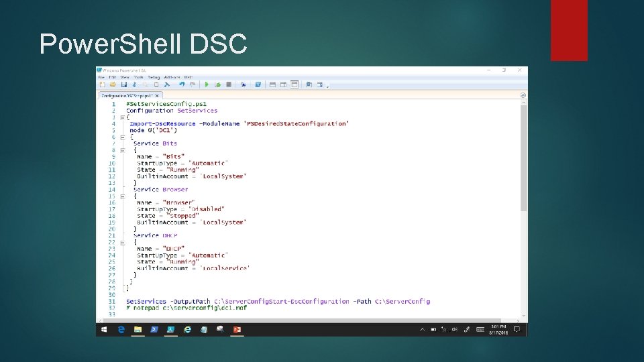Click the taskbar clock showing 1:01 PM

click(x=498, y=330)
